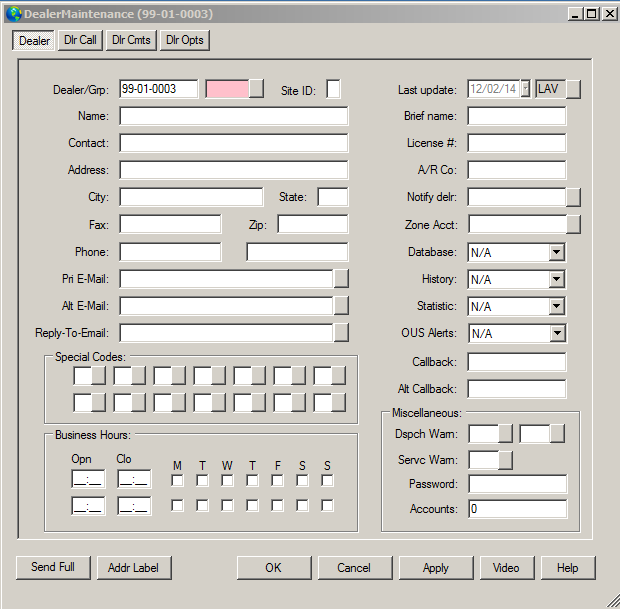
Task: Switch to the Dlr Call tab
Action: (80, 40)
